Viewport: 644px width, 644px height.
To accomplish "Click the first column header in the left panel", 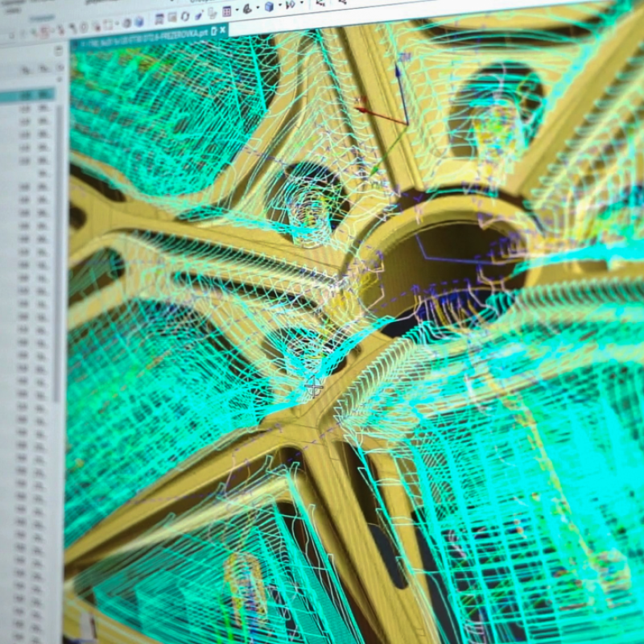I will click(25, 70).
